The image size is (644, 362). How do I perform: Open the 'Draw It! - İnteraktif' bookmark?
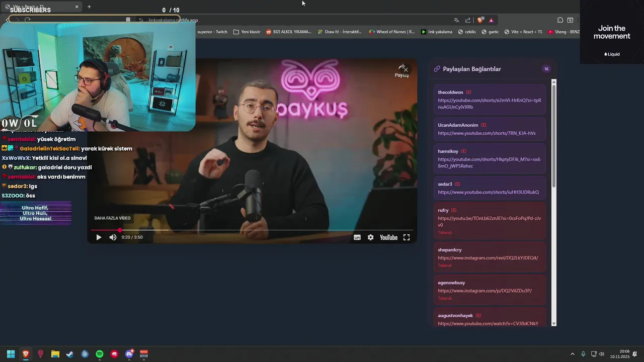340,32
